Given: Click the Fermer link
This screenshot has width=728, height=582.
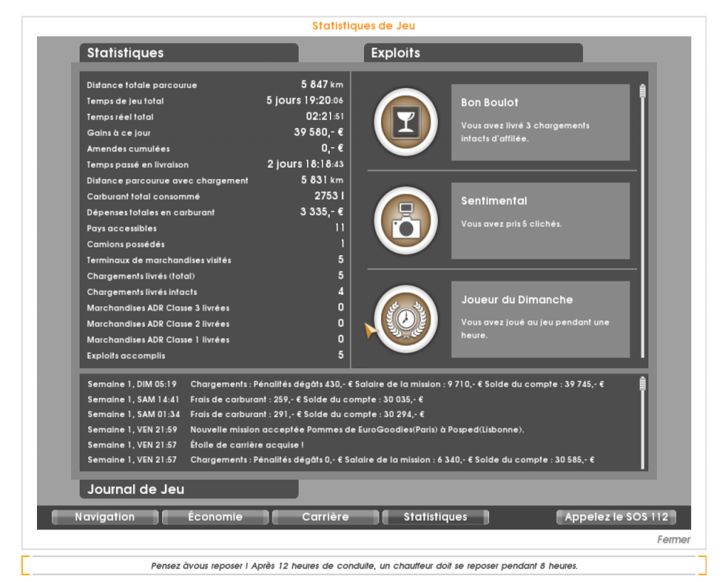Looking at the screenshot, I should 673,539.
